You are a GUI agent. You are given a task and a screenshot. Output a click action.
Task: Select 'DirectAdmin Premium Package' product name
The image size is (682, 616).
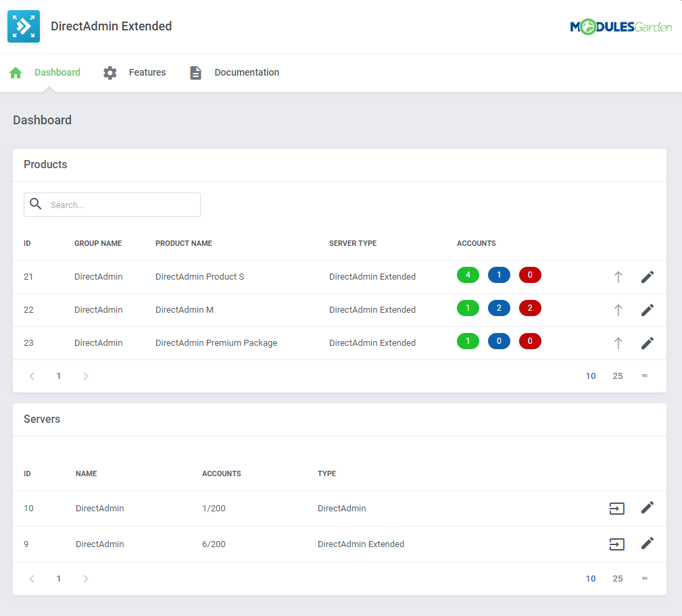216,343
